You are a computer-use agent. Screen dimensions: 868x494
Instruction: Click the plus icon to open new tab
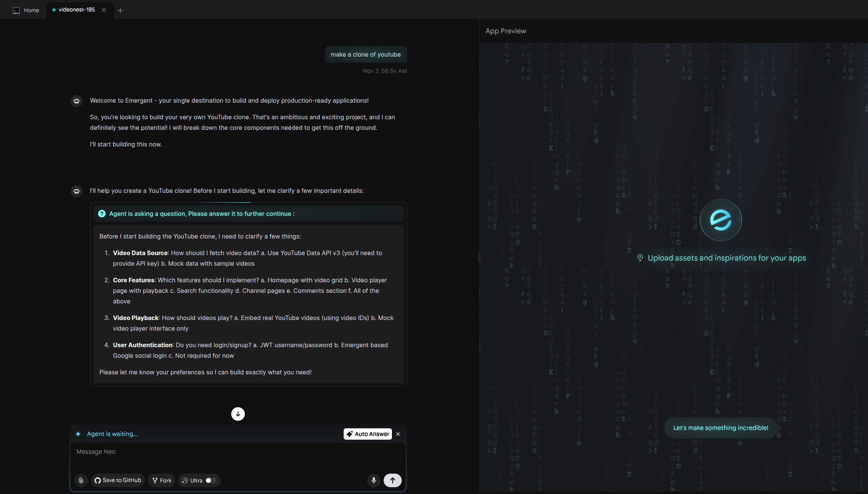click(x=120, y=11)
